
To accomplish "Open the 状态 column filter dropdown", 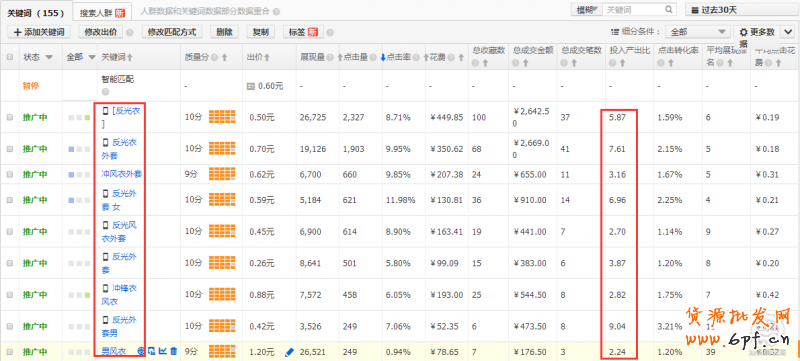I will click(x=49, y=57).
